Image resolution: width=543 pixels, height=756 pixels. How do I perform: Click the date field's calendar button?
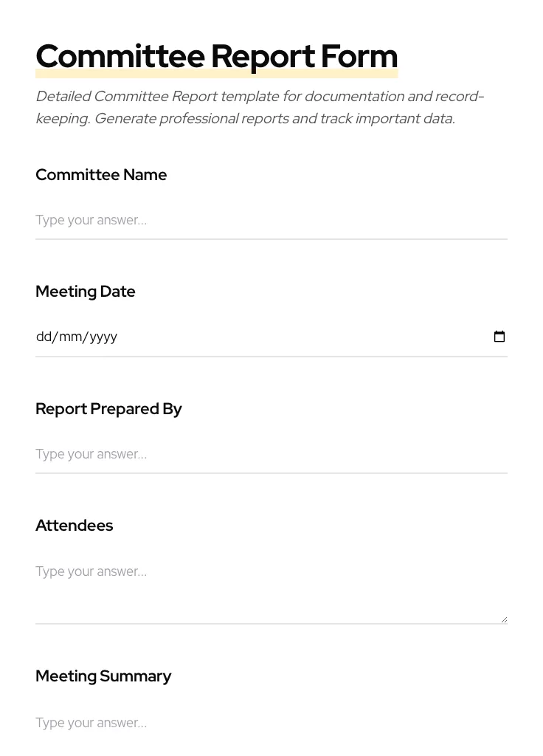500,337
